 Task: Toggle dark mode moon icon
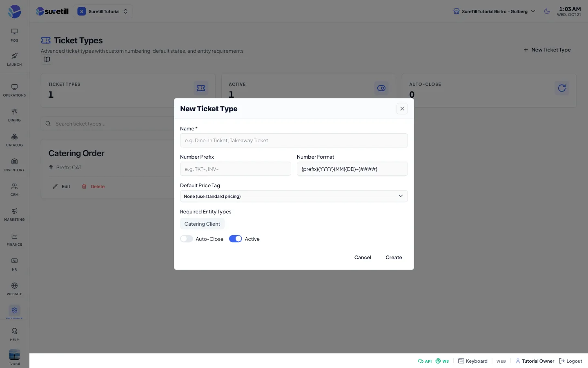[547, 11]
